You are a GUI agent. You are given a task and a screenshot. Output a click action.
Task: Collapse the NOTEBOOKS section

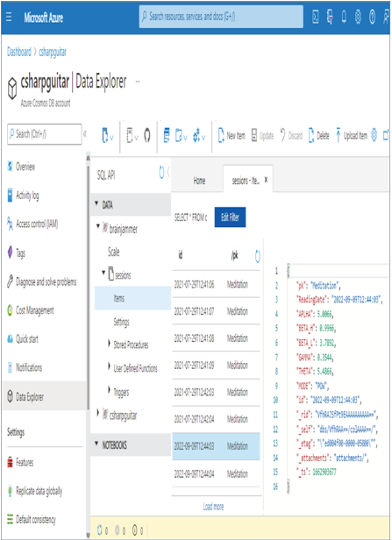(x=96, y=444)
